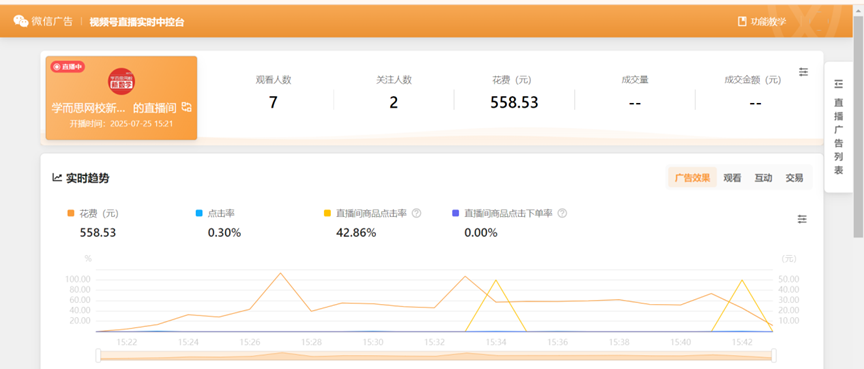This screenshot has height=369, width=864.
Task: Click the 学而思 live room avatar
Action: (121, 81)
